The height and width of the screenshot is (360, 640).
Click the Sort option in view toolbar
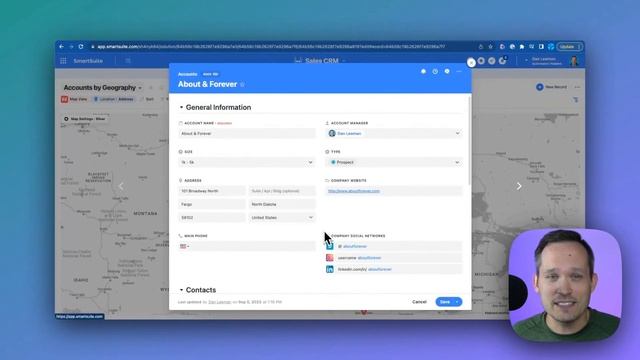(147, 99)
